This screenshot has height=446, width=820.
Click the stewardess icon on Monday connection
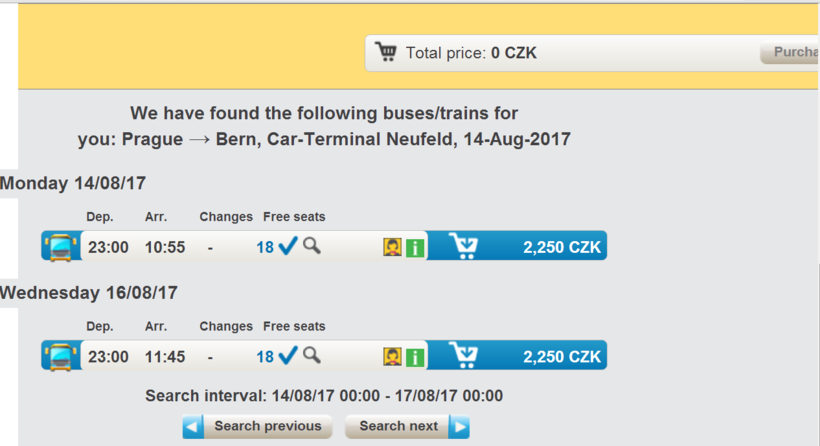pyautogui.click(x=392, y=247)
